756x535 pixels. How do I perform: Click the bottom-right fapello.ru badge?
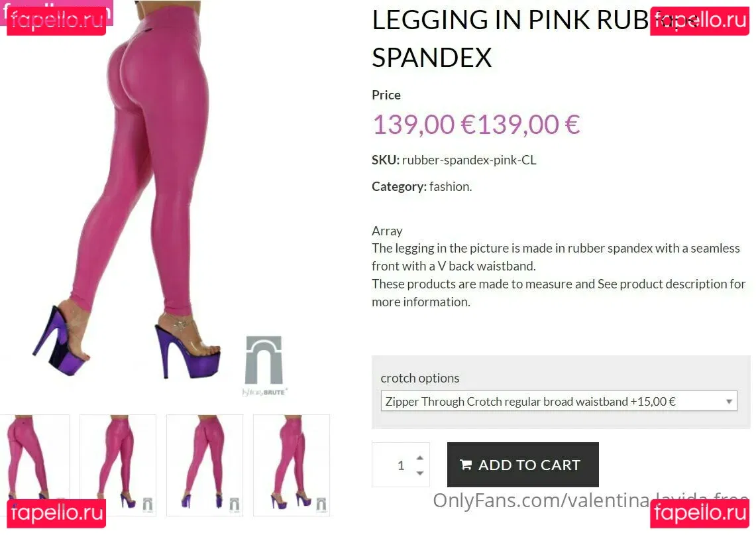(700, 513)
